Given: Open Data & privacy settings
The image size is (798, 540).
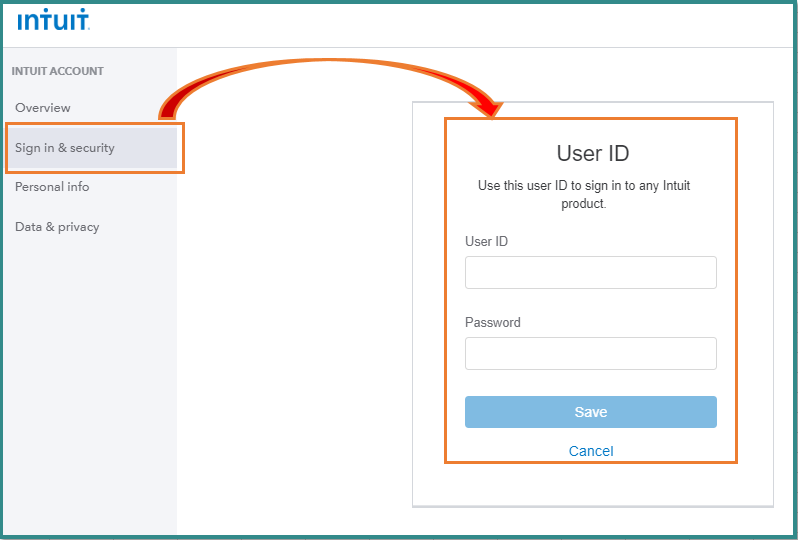Looking at the screenshot, I should tap(57, 227).
